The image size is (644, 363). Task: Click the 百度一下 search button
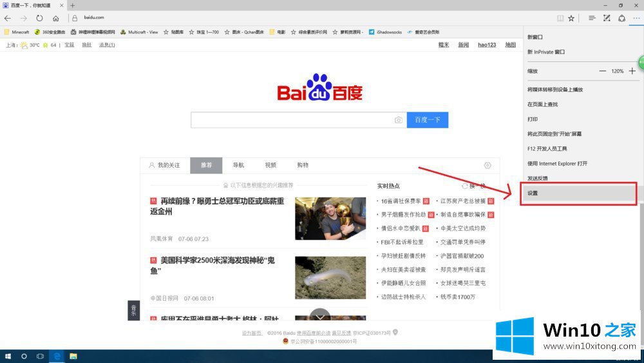pyautogui.click(x=428, y=120)
